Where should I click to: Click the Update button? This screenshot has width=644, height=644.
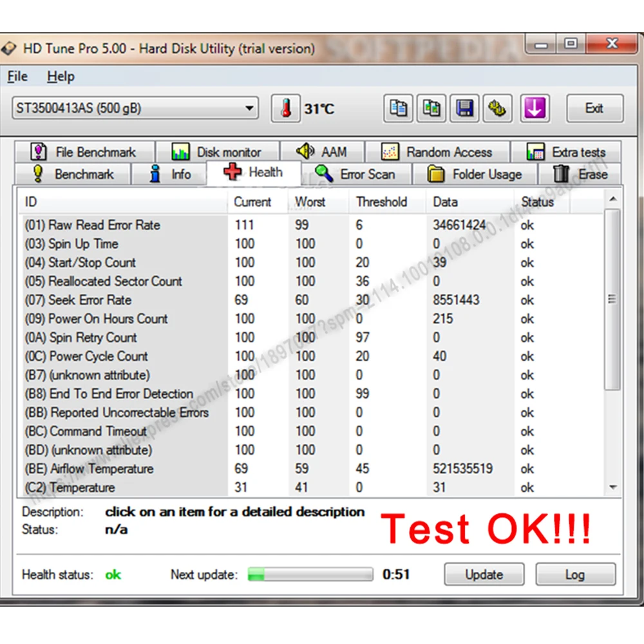(484, 574)
